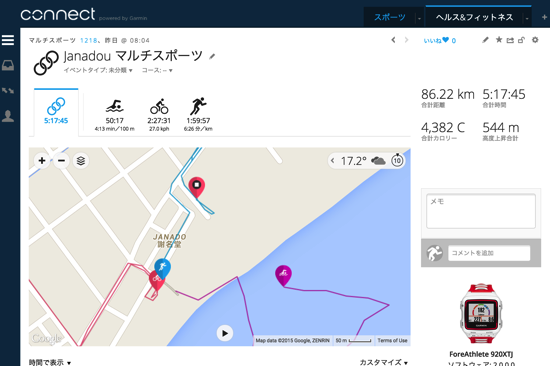Switch to the スポーツ tab
Image resolution: width=550 pixels, height=366 pixels.
[390, 17]
